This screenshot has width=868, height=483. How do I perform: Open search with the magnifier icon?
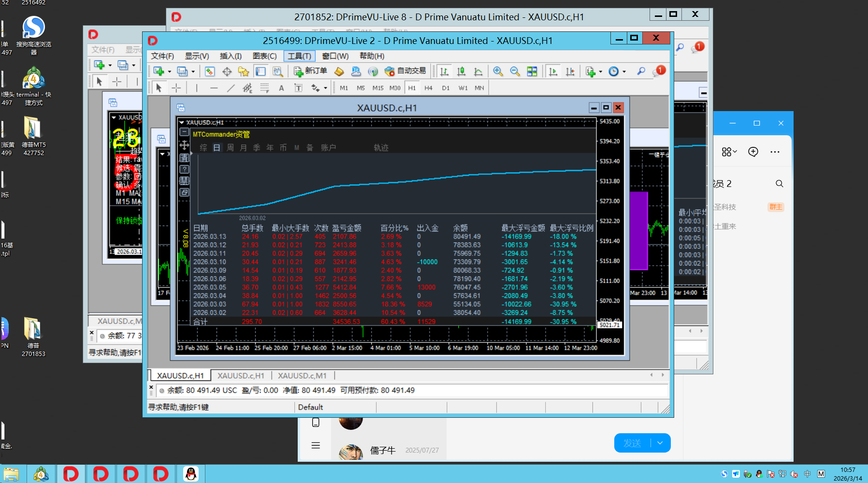click(641, 71)
